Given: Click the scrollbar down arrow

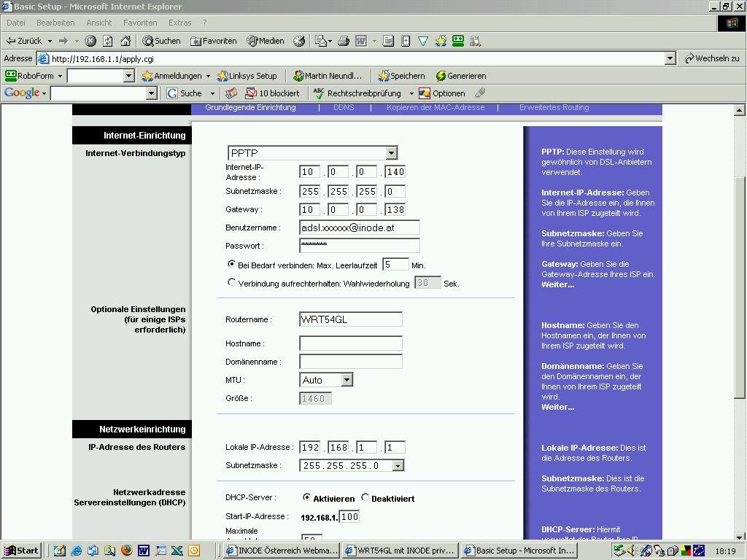Looking at the screenshot, I should 740,536.
